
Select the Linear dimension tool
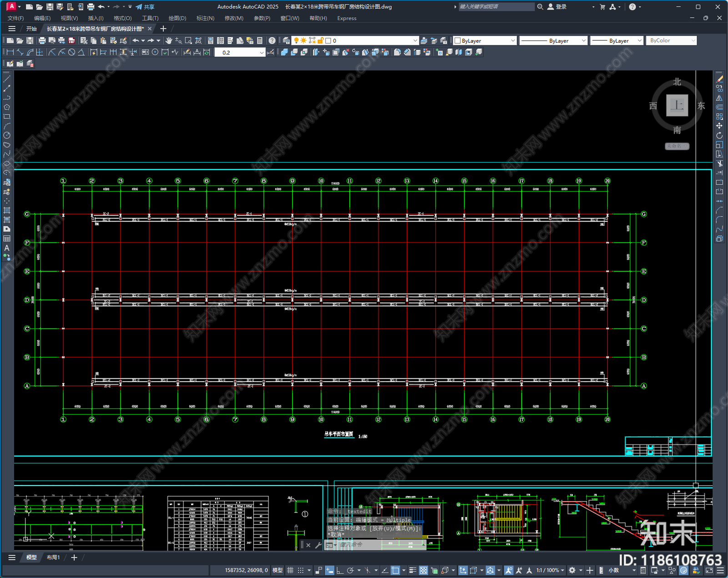10,52
